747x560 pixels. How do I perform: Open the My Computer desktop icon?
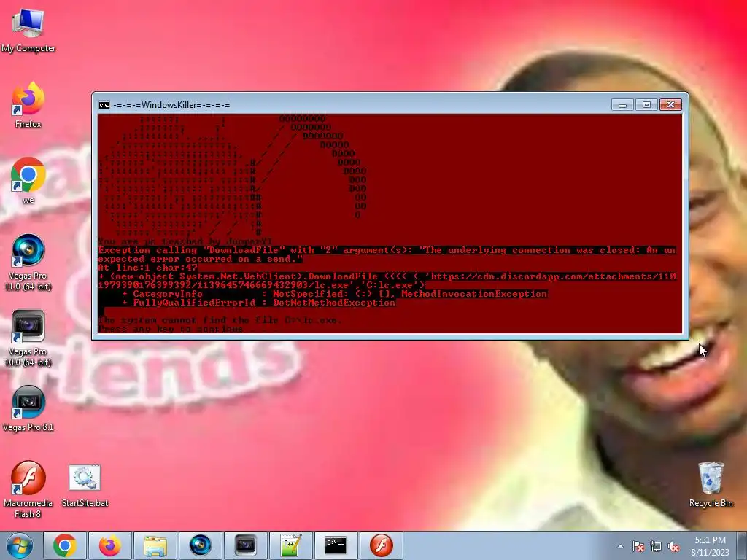click(28, 29)
